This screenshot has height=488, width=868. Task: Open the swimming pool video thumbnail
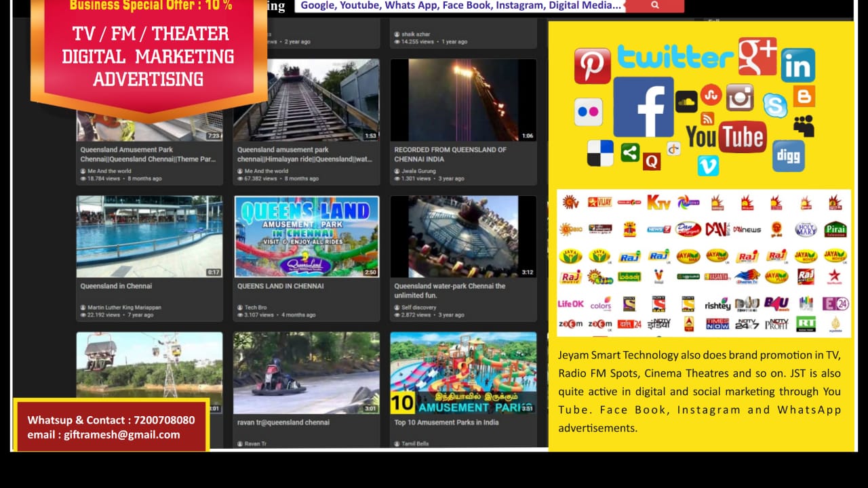149,237
